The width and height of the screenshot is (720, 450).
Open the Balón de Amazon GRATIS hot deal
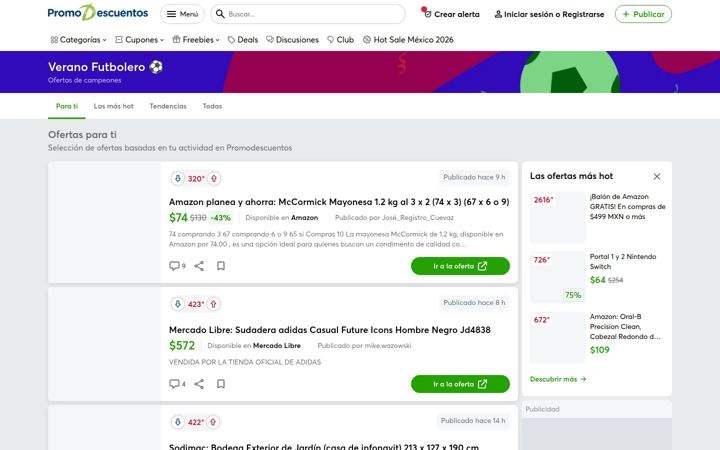[x=627, y=207]
